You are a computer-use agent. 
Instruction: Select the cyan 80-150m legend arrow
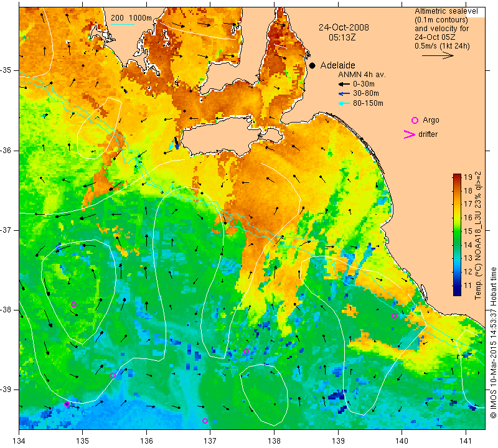click(344, 103)
